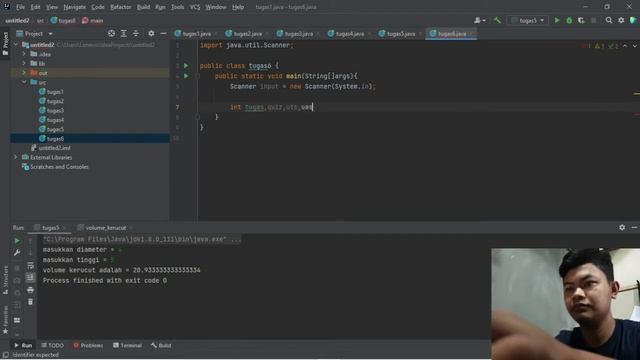Expand the out folder
Viewport: 640px width, 360px height.
coord(24,73)
